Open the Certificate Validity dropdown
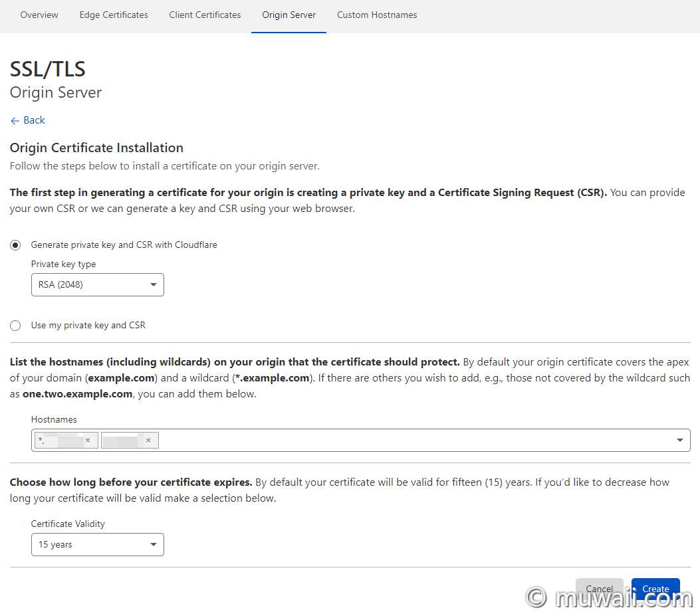Image resolution: width=700 pixels, height=616 pixels. pos(97,544)
